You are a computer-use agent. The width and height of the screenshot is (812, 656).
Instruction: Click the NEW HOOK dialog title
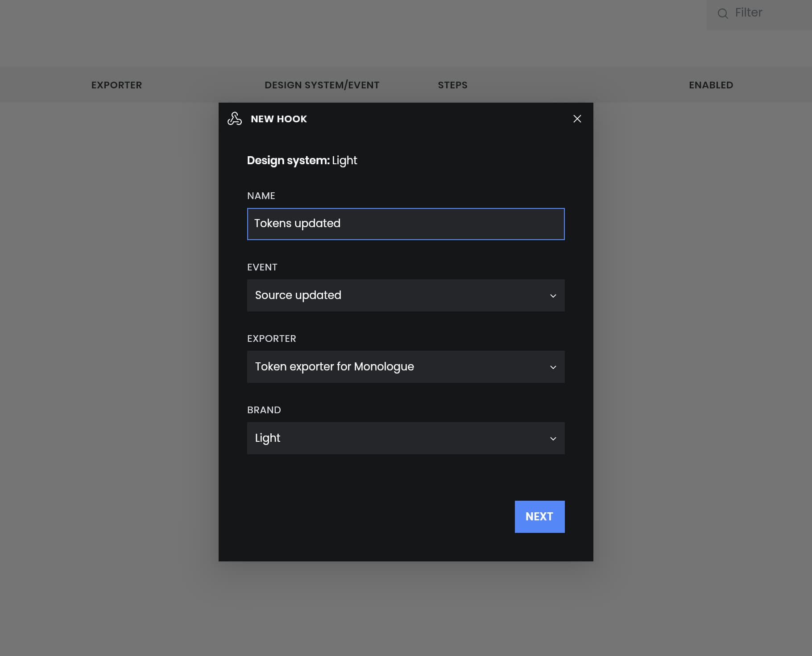(279, 119)
